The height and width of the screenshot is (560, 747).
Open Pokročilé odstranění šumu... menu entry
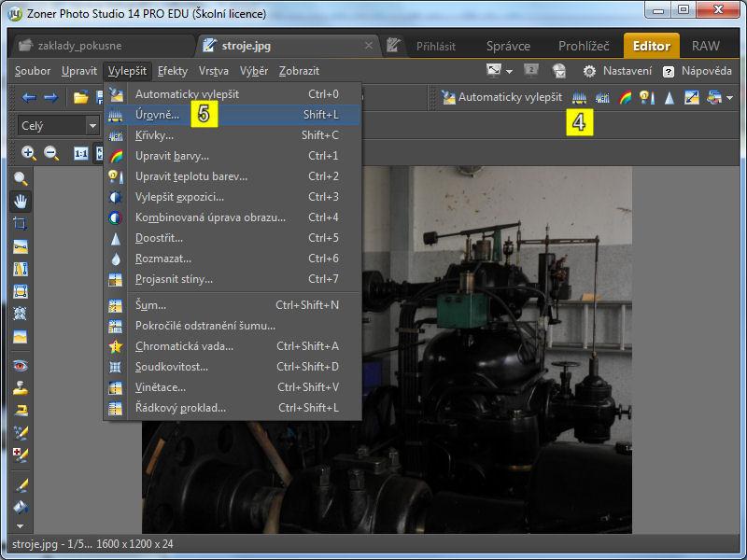[232, 326]
